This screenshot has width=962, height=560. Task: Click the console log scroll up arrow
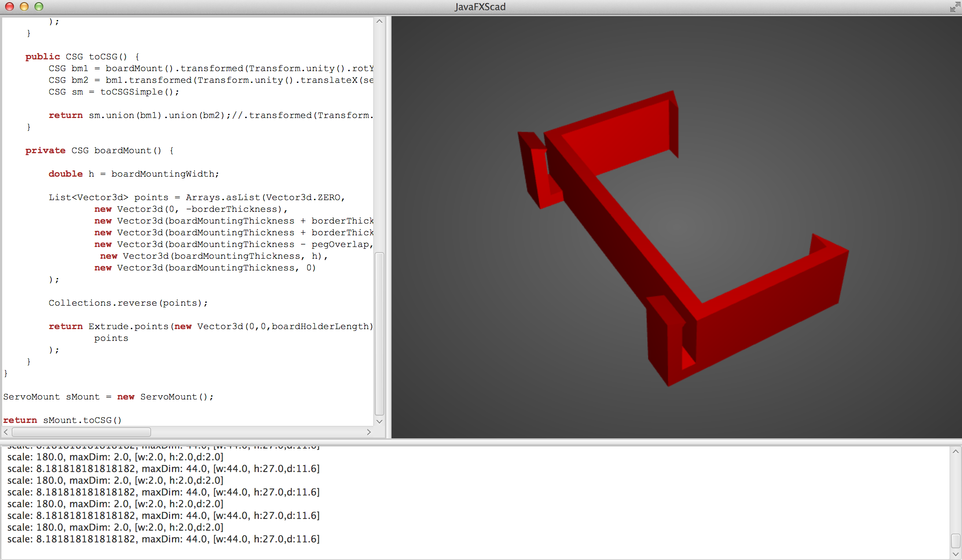coord(955,452)
